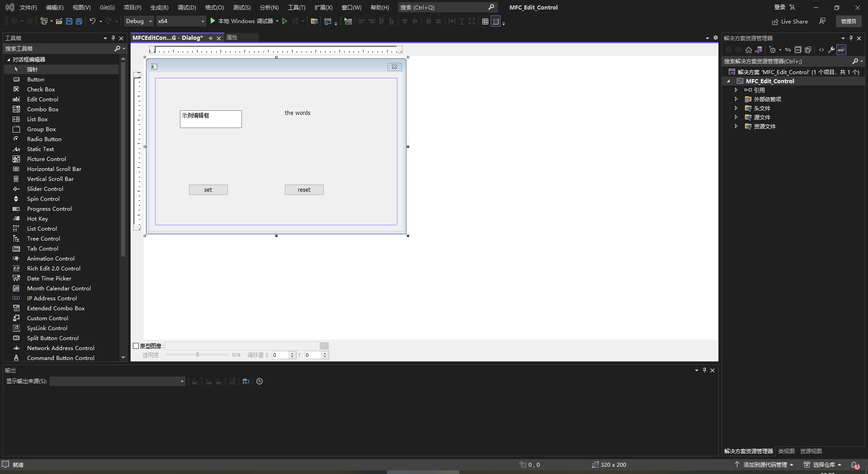Open the Format menu
Viewport: 868px width, 474px height.
(214, 7)
